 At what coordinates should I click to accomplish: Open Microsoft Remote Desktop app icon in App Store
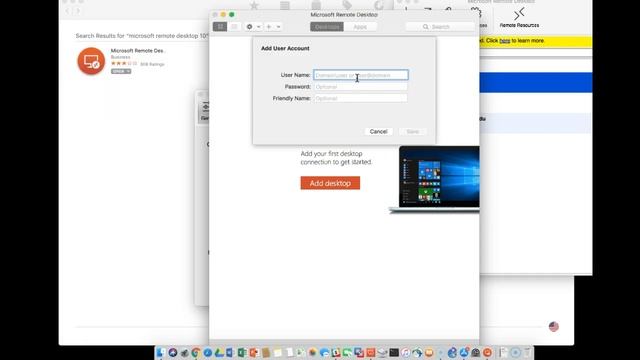(x=91, y=61)
